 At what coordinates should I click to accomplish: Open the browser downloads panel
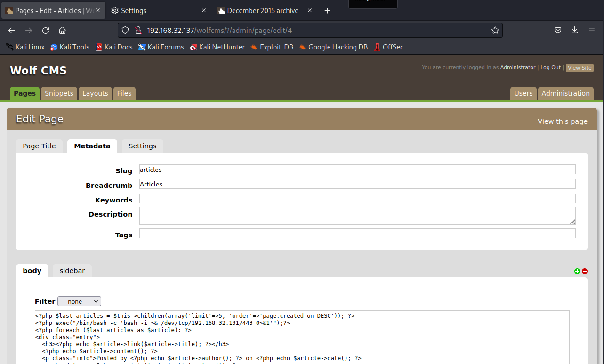pyautogui.click(x=574, y=30)
